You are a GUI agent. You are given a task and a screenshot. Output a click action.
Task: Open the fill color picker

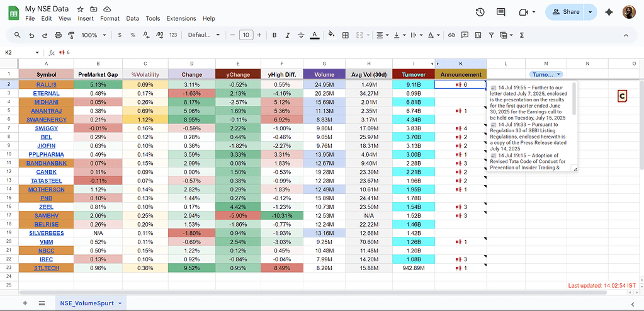pyautogui.click(x=330, y=35)
